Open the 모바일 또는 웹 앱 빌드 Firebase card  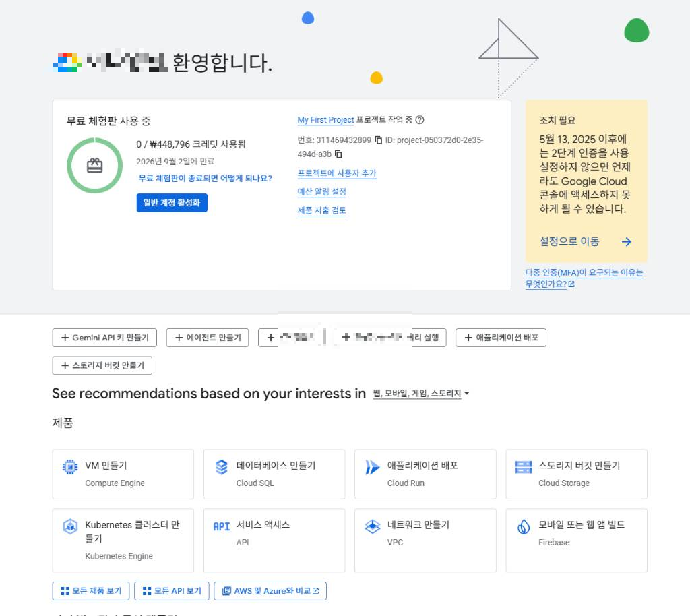coord(577,541)
